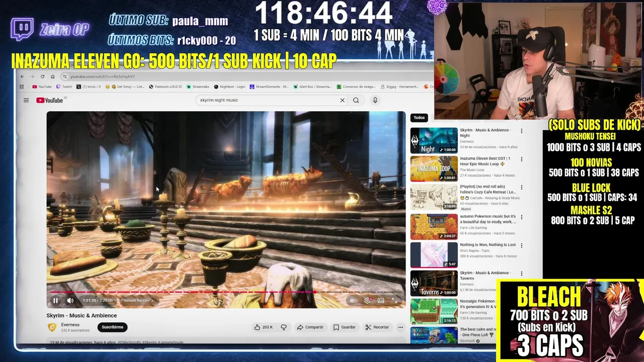This screenshot has height=362, width=644.
Task: Clip the video with Recortar
Action: point(377,327)
